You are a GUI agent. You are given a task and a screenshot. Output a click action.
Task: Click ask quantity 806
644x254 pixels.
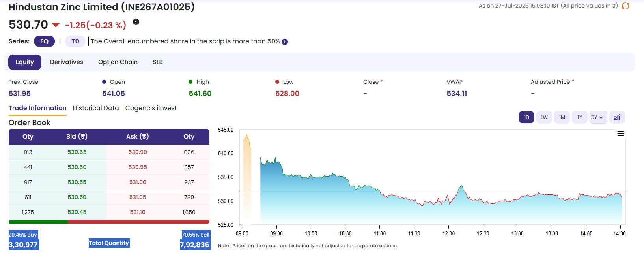(x=189, y=152)
